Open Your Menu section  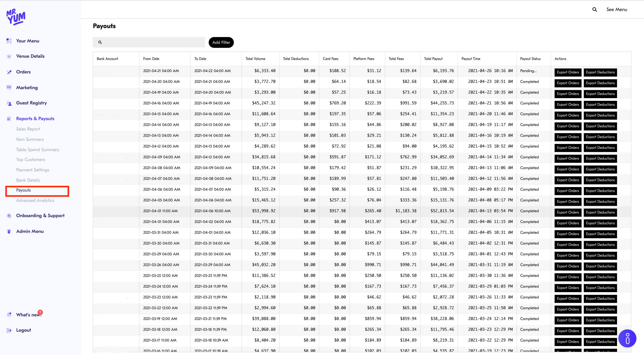click(27, 41)
